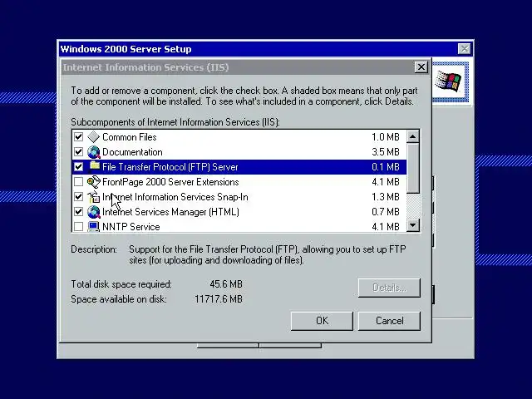Select Internet Information Services Snap-In label
The width and height of the screenshot is (532, 399).
pyautogui.click(x=175, y=197)
